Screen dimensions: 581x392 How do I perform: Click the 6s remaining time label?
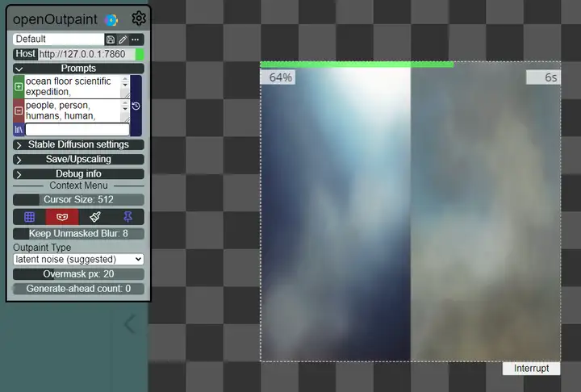click(x=544, y=77)
